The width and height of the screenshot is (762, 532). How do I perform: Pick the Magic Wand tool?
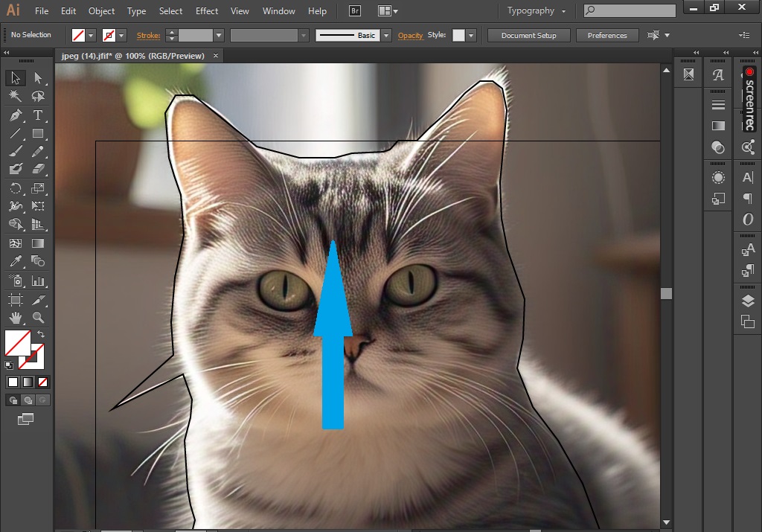tap(16, 96)
